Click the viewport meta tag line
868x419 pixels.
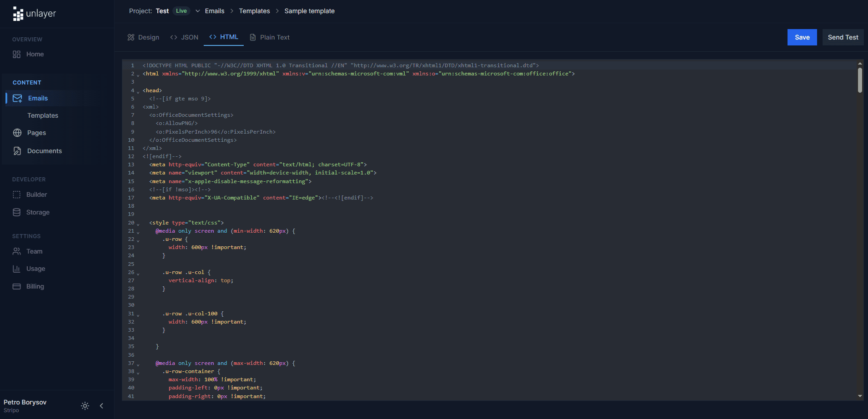(x=263, y=173)
